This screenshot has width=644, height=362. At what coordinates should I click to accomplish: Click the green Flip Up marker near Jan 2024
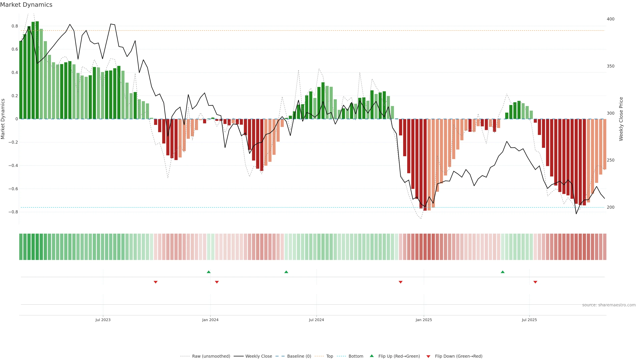click(209, 272)
